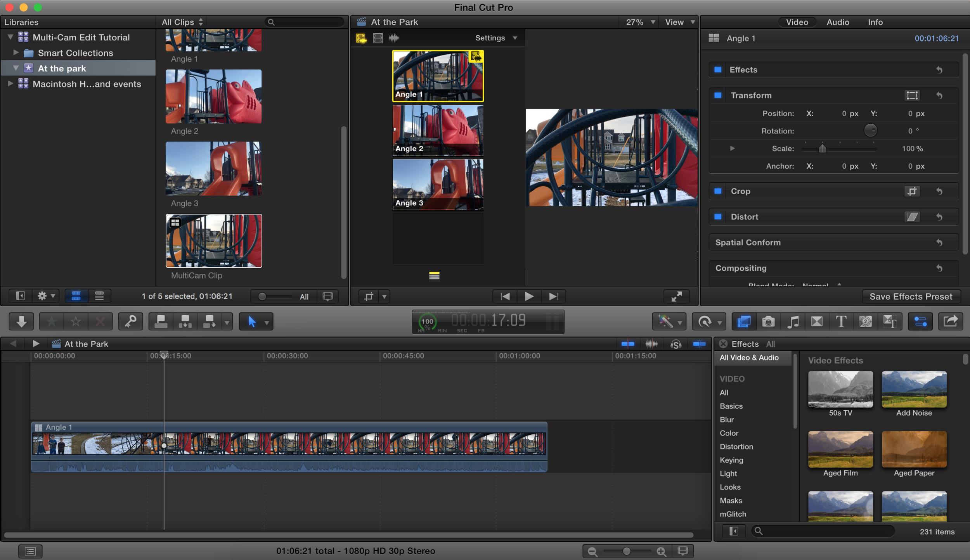Mark selection as Favorite green star
The height and width of the screenshot is (560, 970).
click(x=52, y=321)
